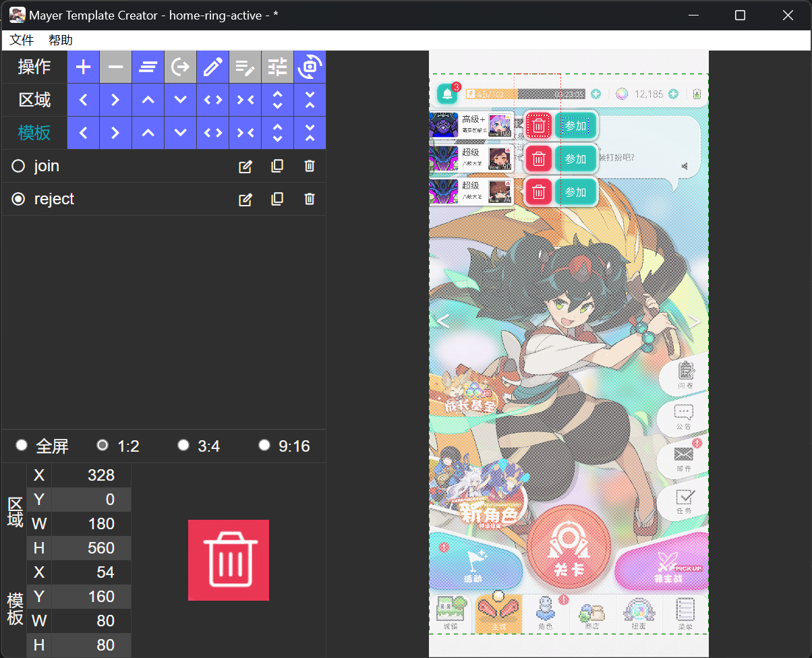Click the 模板 W value field 80
Viewport: 812px width, 658px height.
tap(92, 621)
